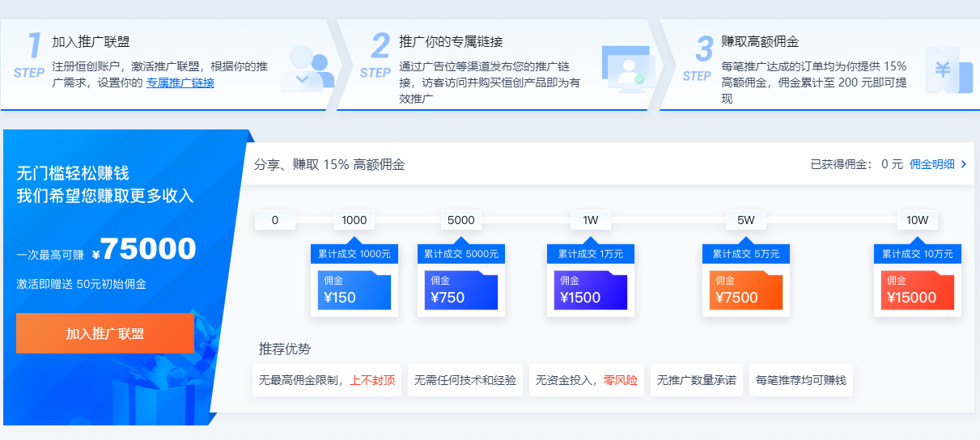Click the ¥75000 maximum earnings amount
This screenshot has height=440, width=980.
point(144,250)
